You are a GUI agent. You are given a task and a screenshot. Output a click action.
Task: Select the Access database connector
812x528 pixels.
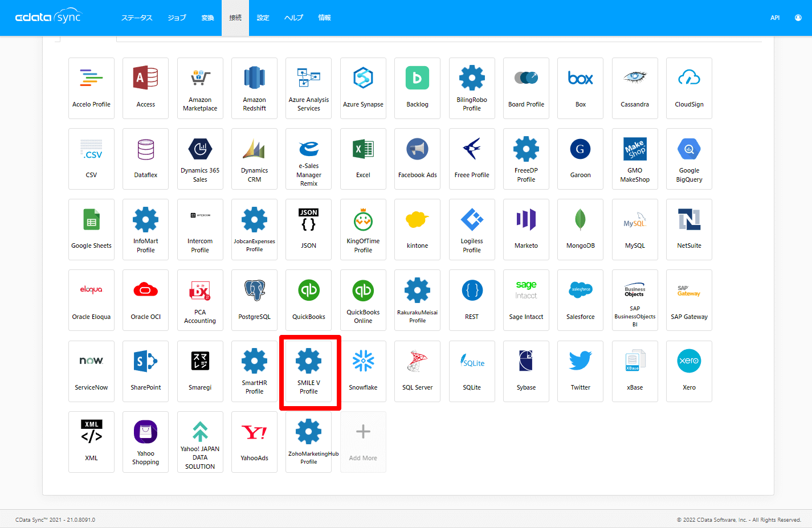145,88
